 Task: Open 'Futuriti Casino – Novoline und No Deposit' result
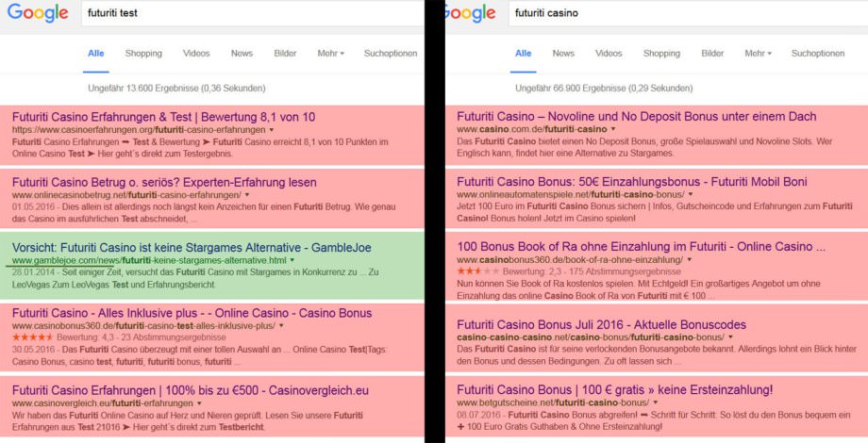[637, 117]
